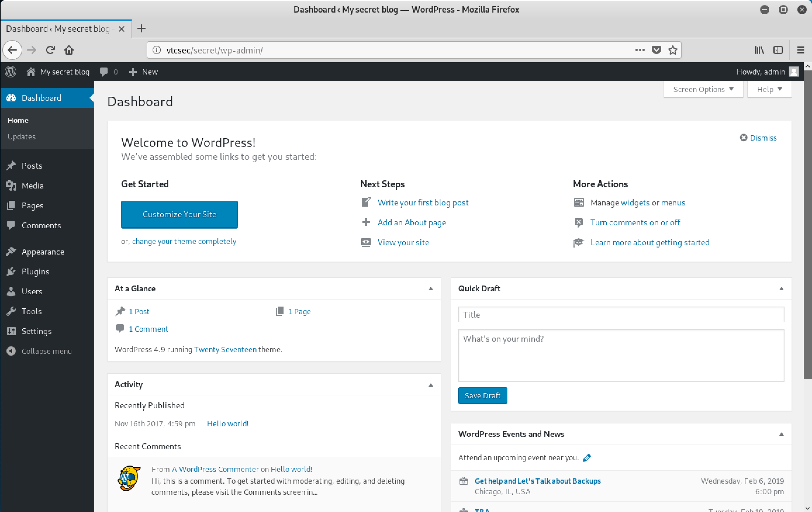Viewport: 812px width, 512px height.
Task: Show site information icon in address bar
Action: (x=156, y=50)
